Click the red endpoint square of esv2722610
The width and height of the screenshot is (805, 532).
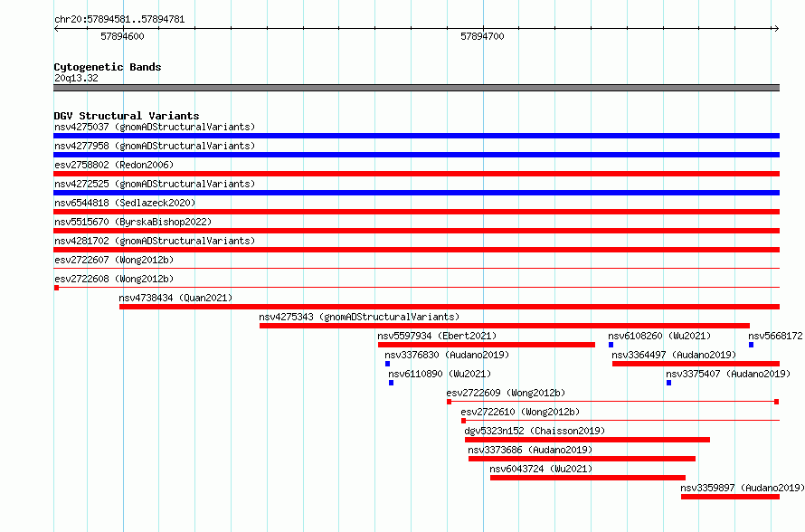pyautogui.click(x=464, y=421)
